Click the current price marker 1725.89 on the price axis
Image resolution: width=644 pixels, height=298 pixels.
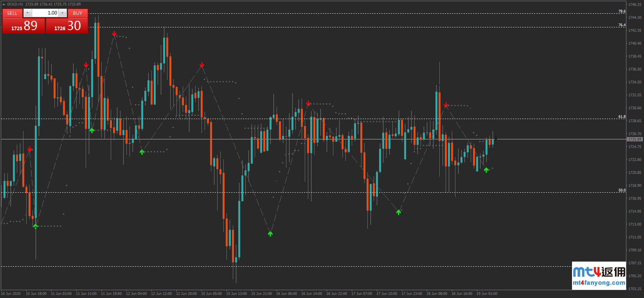pos(635,139)
